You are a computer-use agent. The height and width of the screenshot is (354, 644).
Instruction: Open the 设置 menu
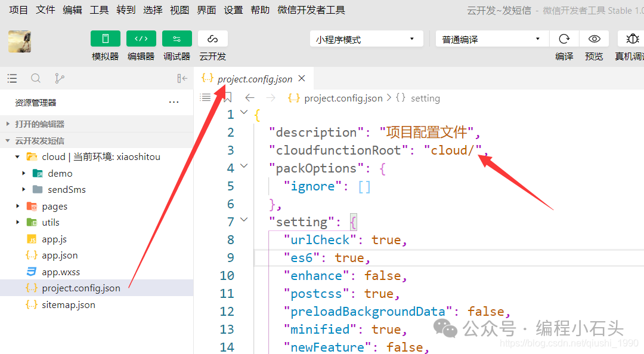click(x=233, y=10)
